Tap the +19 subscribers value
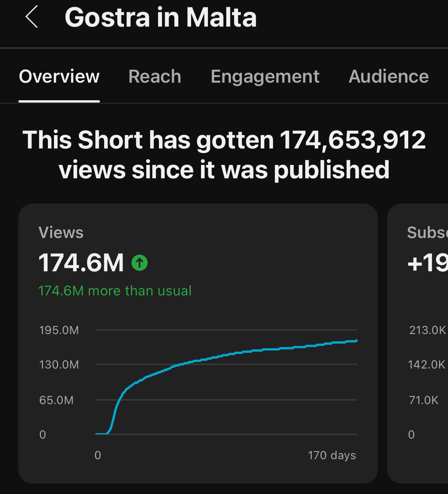The height and width of the screenshot is (494, 448). click(x=428, y=263)
